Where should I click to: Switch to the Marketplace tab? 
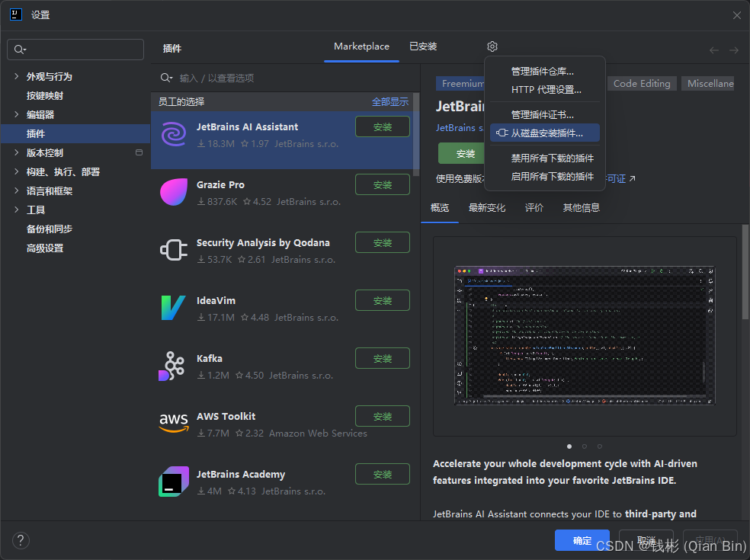pos(361,46)
